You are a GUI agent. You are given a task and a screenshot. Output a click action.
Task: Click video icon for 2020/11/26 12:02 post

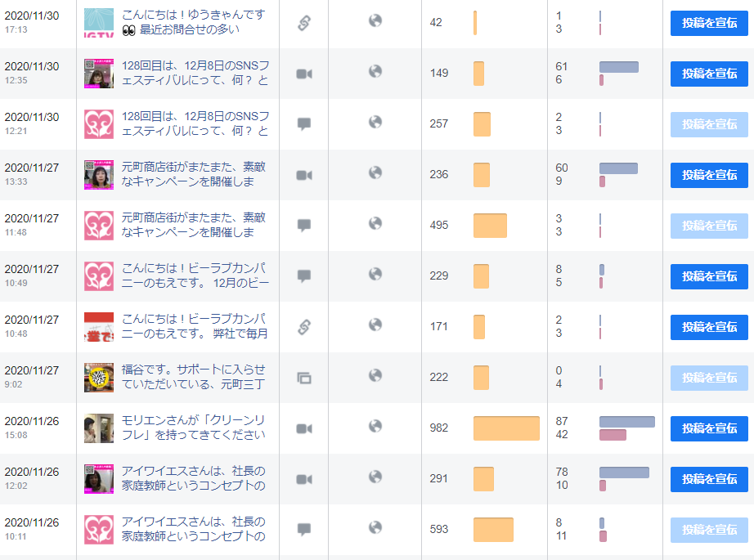tap(304, 479)
